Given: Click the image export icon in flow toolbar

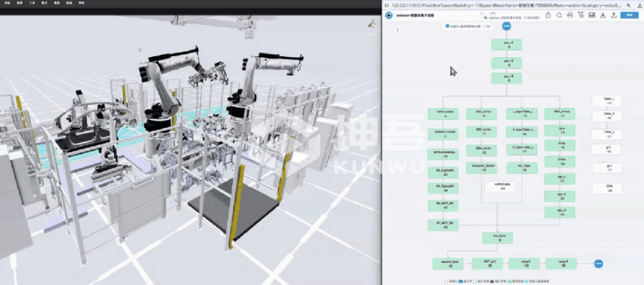Looking at the screenshot, I should [x=592, y=15].
